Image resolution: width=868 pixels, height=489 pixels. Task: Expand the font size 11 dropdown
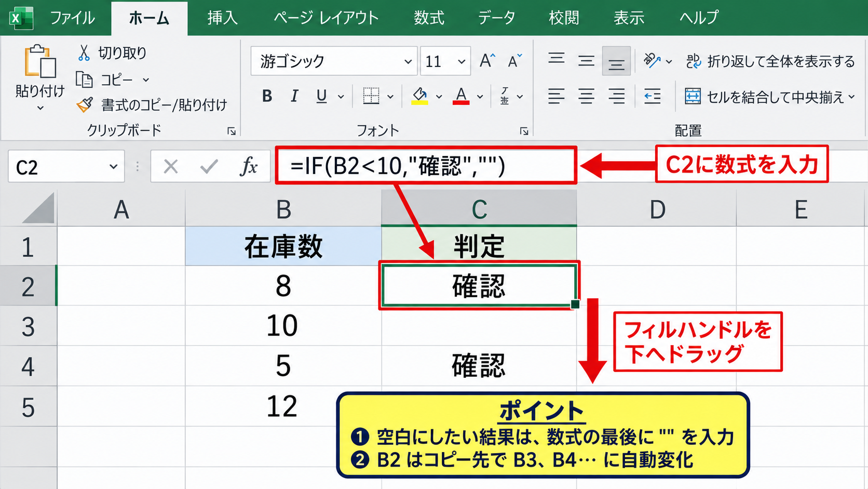tap(462, 62)
